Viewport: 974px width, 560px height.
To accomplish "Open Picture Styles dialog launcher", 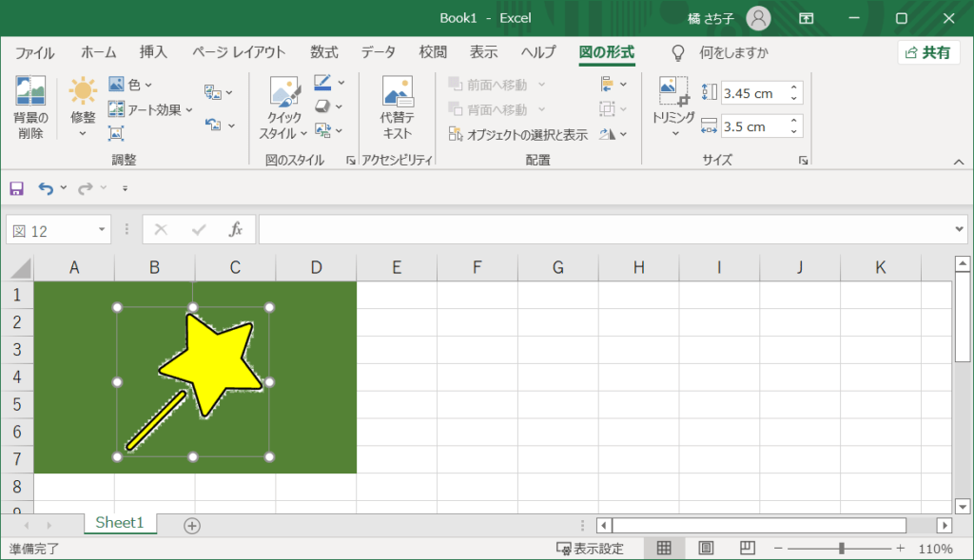I will pos(351,160).
